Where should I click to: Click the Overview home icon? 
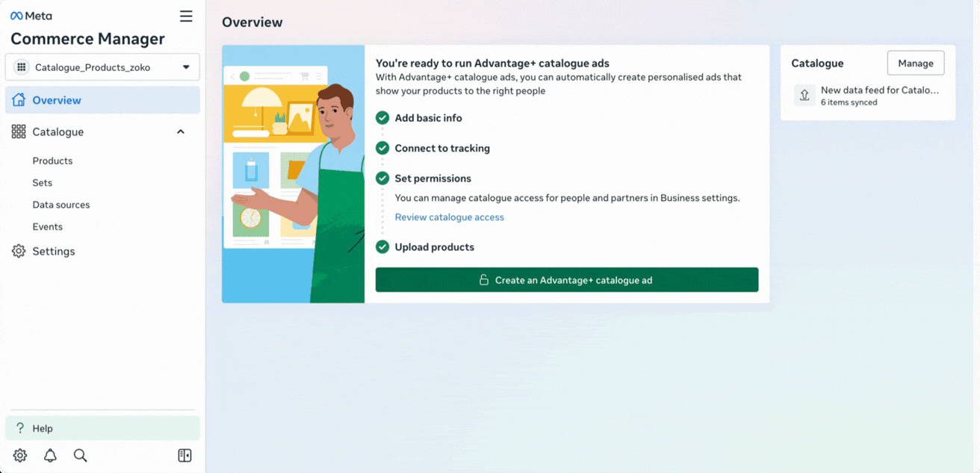tap(19, 100)
